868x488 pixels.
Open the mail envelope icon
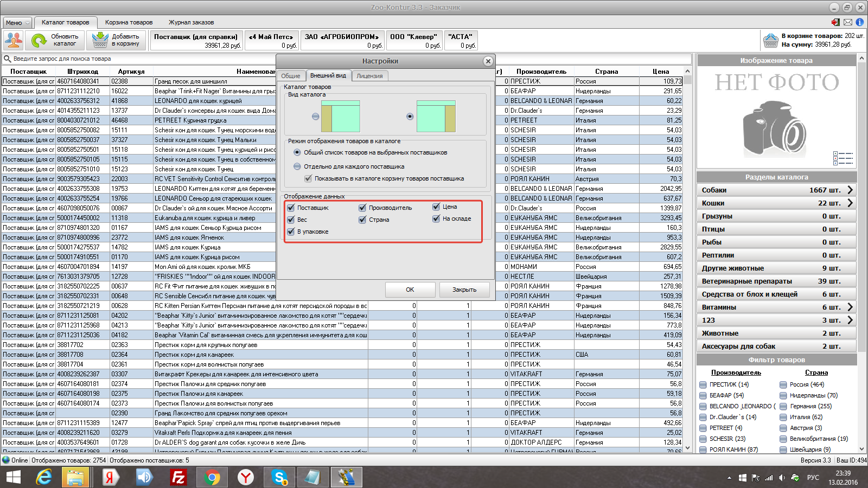click(848, 22)
